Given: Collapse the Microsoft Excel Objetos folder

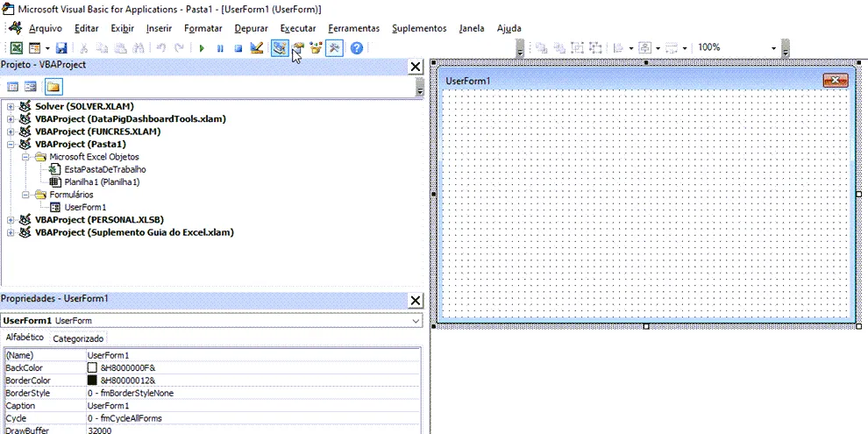Looking at the screenshot, I should click(x=25, y=157).
